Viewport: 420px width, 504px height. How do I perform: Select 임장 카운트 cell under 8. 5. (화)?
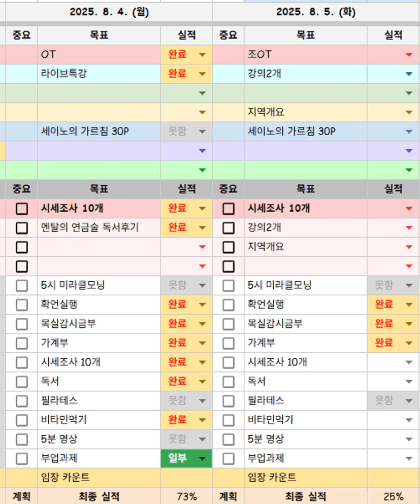coord(306,478)
